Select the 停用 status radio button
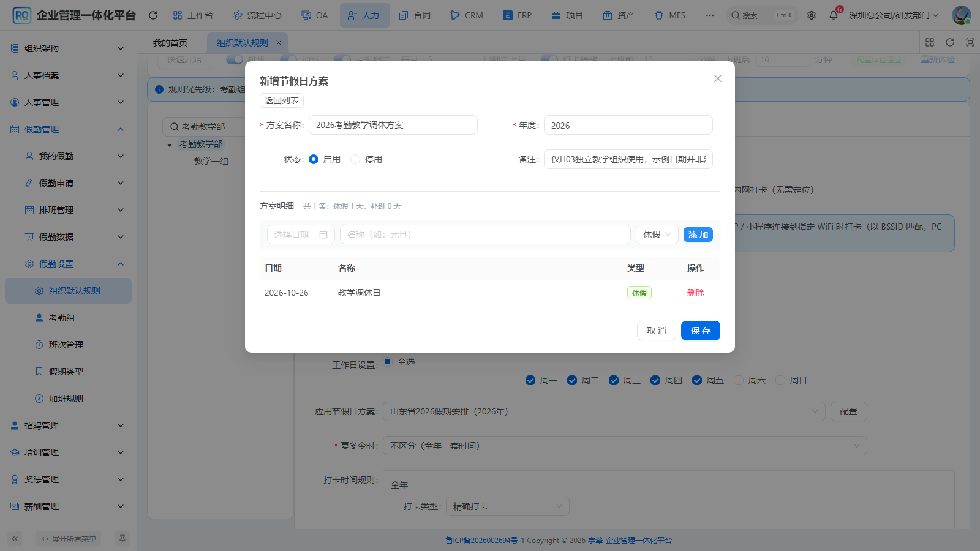980x551 pixels. coord(355,159)
